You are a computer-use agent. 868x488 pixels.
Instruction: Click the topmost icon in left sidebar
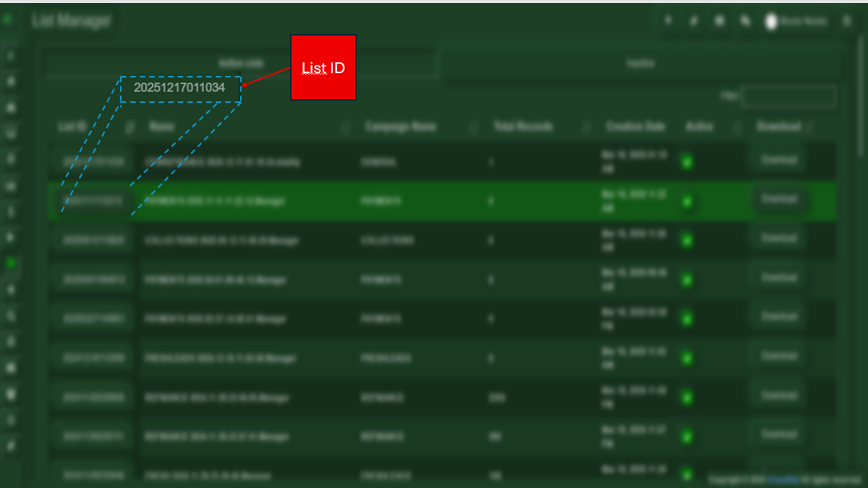[x=11, y=56]
